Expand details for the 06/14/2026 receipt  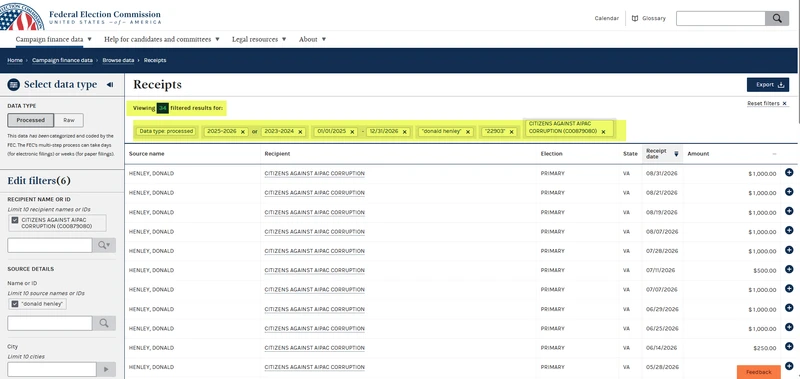[789, 346]
